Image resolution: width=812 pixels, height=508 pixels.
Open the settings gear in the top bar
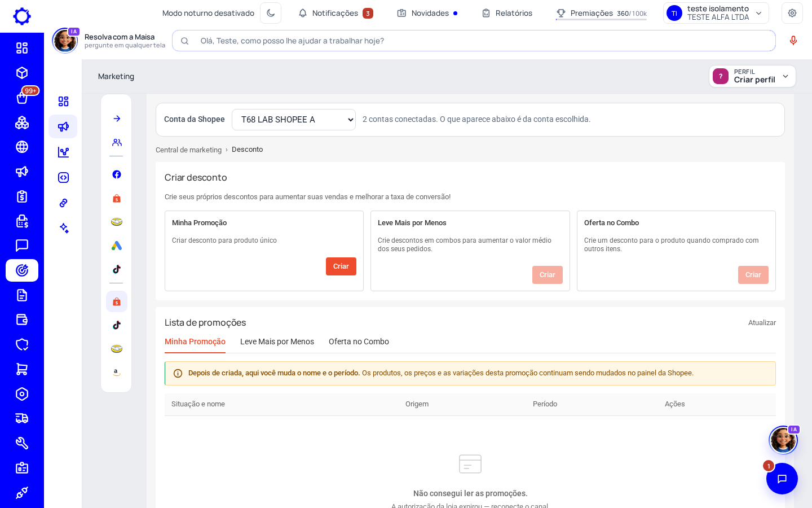792,13
